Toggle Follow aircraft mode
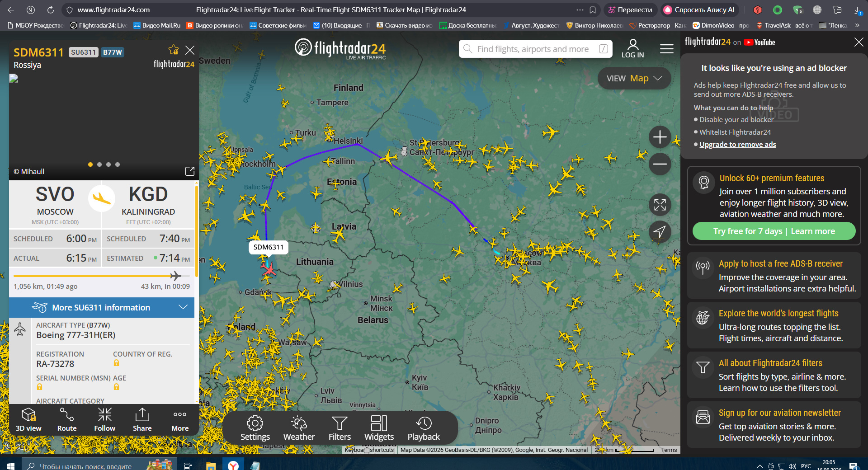This screenshot has width=868, height=470. [x=104, y=419]
